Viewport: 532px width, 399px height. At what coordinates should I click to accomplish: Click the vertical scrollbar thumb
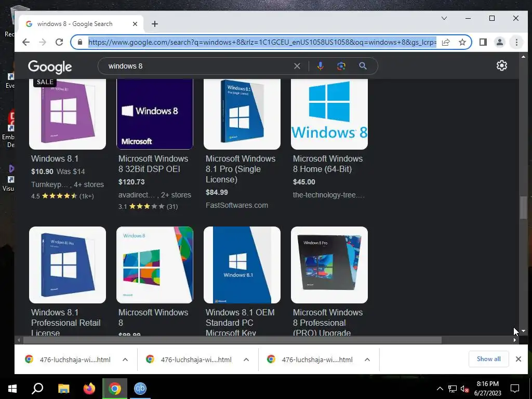(x=523, y=208)
